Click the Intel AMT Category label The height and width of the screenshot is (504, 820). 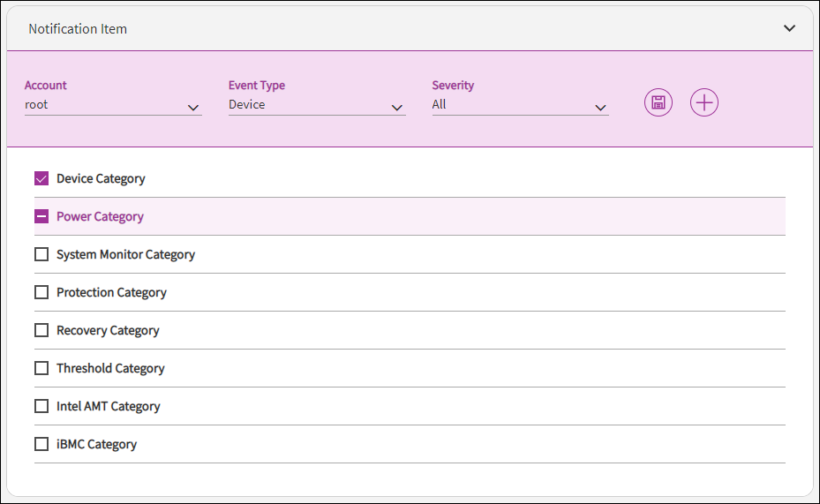coord(108,406)
